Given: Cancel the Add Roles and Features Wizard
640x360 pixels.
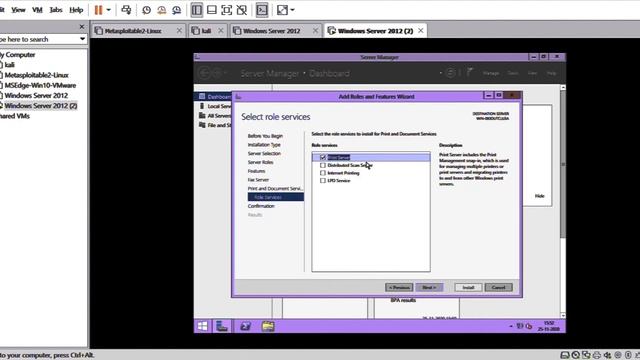Looking at the screenshot, I should coord(498,287).
